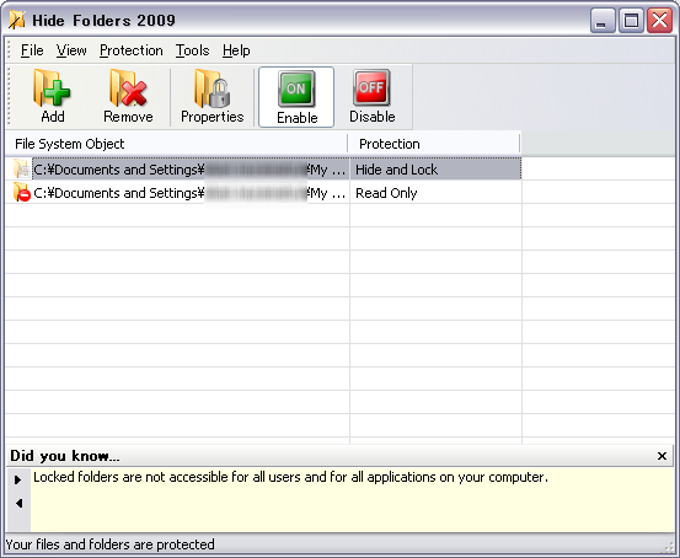The height and width of the screenshot is (558, 680).
Task: Select the Read Only folder row path
Action: (189, 193)
